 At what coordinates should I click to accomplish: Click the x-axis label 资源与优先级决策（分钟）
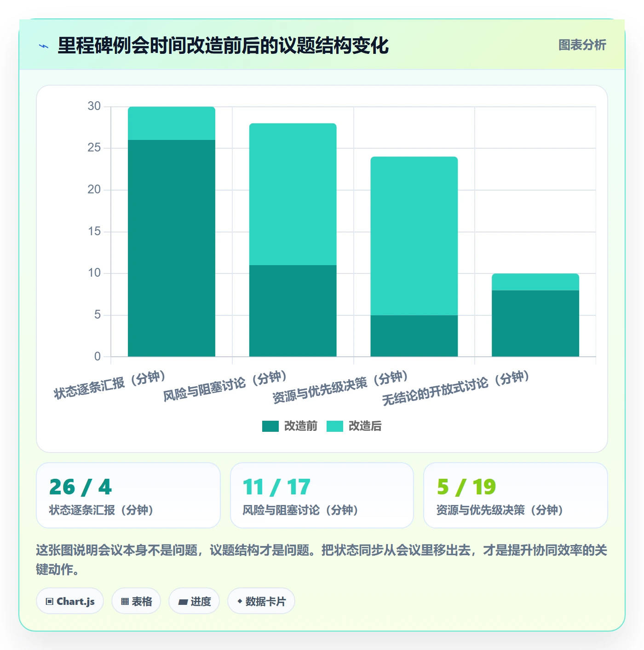pyautogui.click(x=340, y=387)
